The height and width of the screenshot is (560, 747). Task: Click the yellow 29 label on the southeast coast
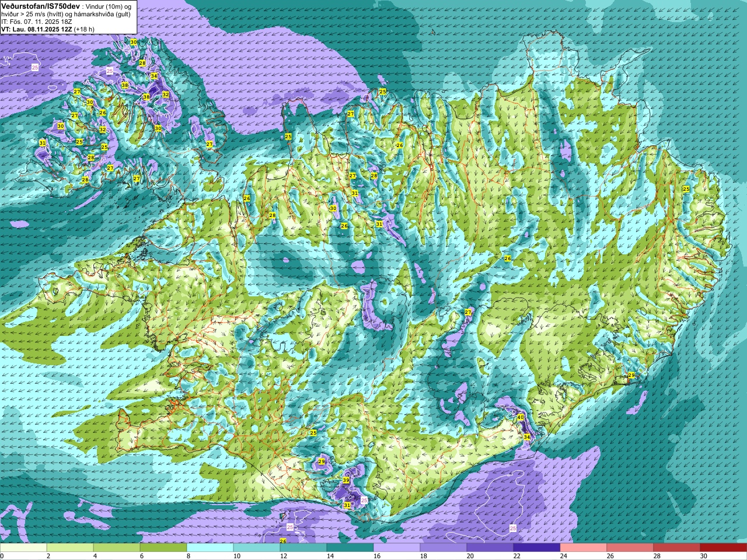(631, 375)
